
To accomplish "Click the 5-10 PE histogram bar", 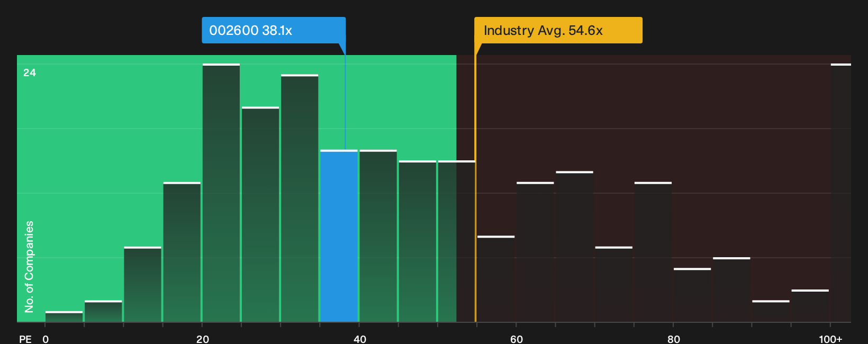I will pos(103,311).
